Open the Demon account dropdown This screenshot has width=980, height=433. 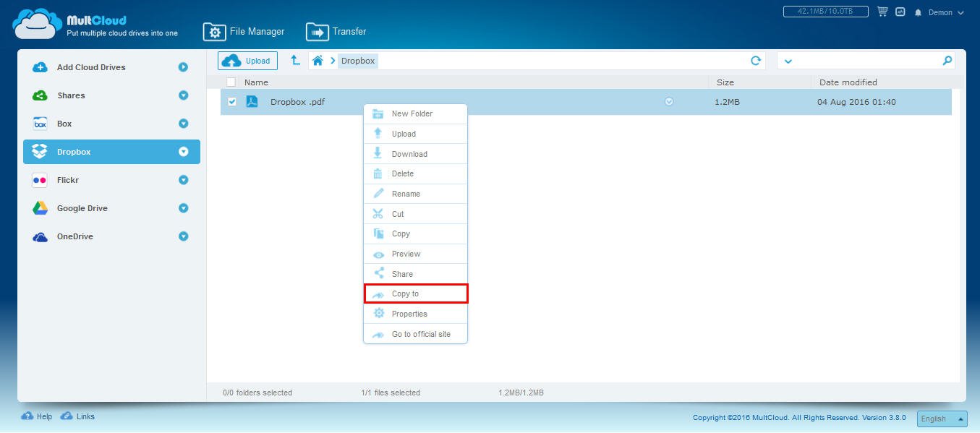tap(946, 12)
